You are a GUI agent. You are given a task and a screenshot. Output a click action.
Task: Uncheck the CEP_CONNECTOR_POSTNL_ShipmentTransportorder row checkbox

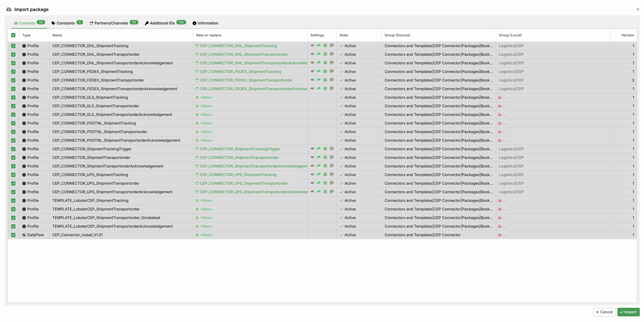13,132
